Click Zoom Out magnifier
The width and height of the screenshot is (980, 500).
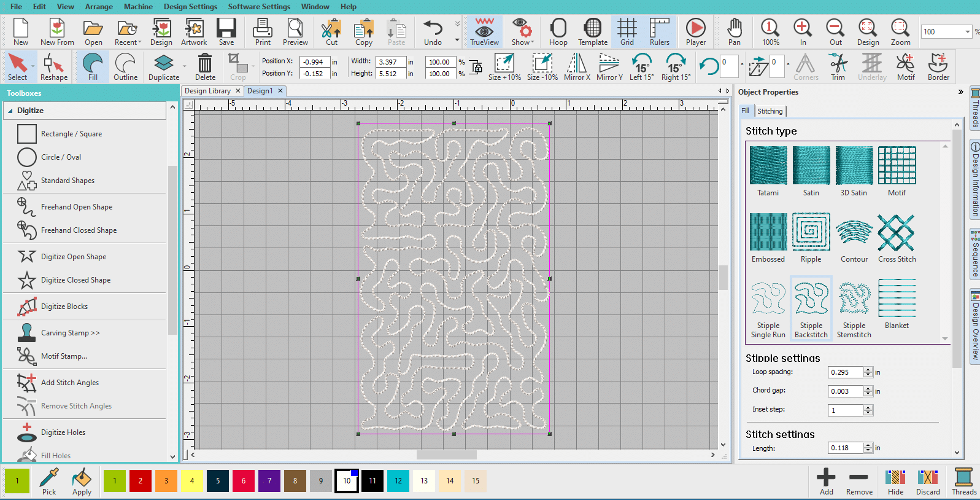click(x=835, y=31)
